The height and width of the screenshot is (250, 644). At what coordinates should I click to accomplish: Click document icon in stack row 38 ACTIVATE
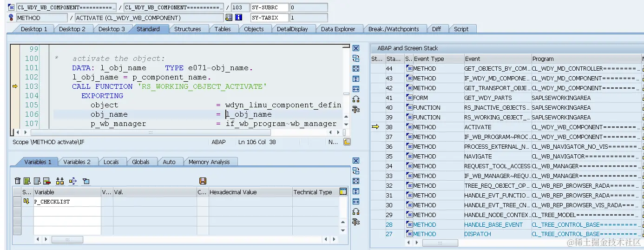point(409,127)
